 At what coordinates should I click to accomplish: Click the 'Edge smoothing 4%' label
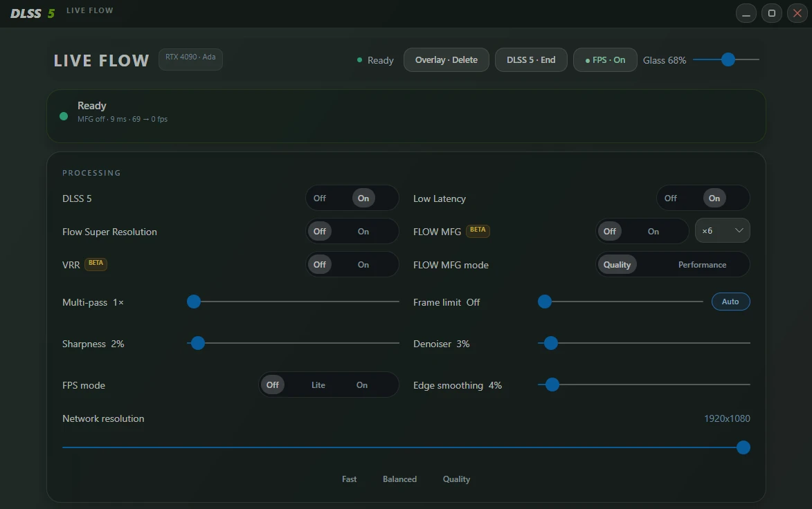coord(458,385)
